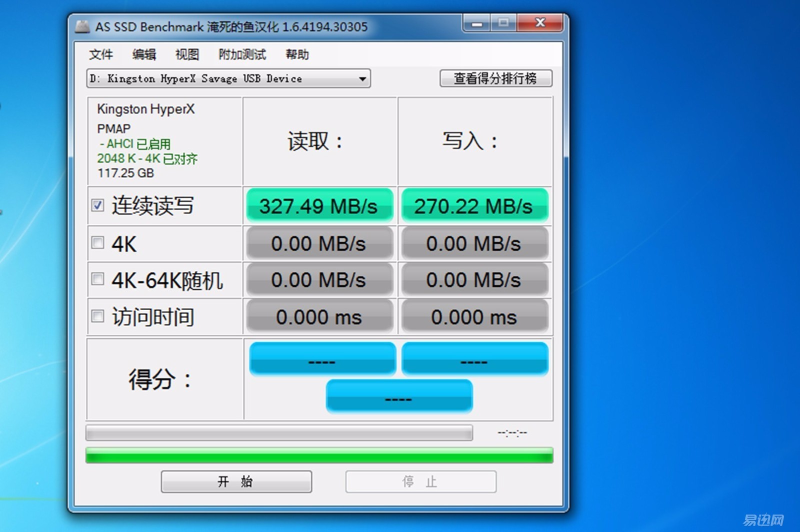Click the total score box below
800x532 pixels.
(x=399, y=396)
